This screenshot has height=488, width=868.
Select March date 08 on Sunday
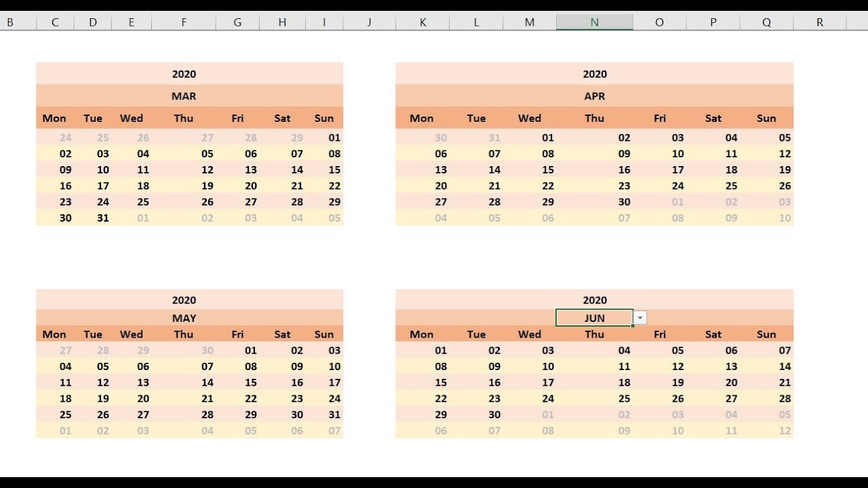334,153
